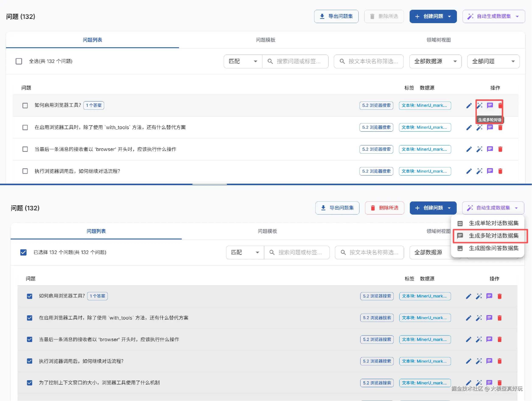Expand the '全部数据源' dropdown in top panel
This screenshot has height=401, width=532.
pyautogui.click(x=435, y=61)
